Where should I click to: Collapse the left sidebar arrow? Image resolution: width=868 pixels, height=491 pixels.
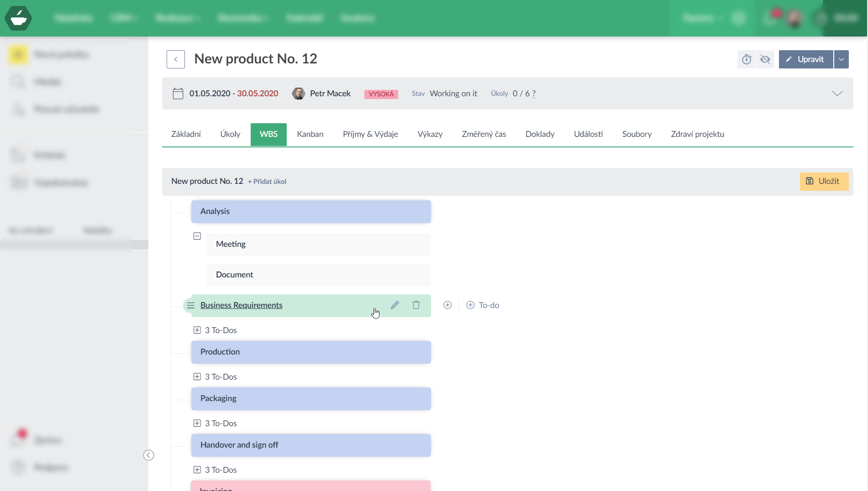[148, 455]
